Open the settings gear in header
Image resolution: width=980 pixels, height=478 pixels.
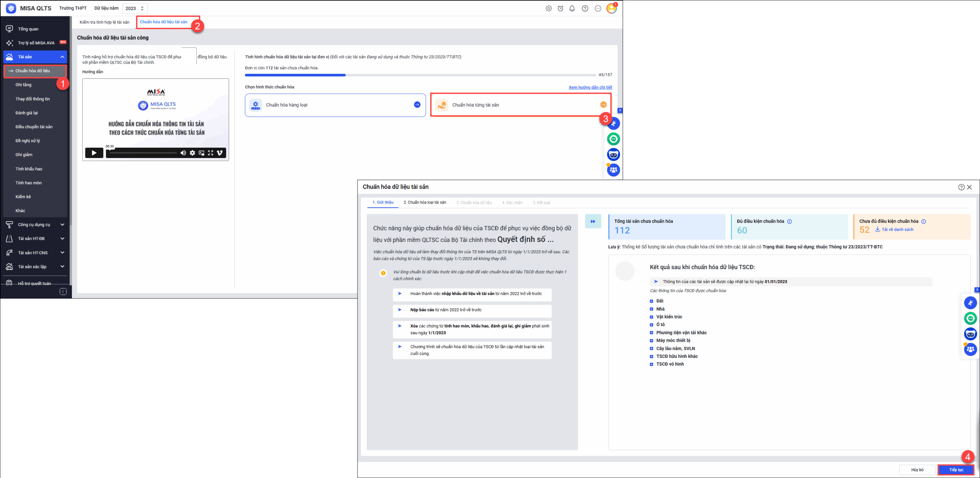click(549, 8)
